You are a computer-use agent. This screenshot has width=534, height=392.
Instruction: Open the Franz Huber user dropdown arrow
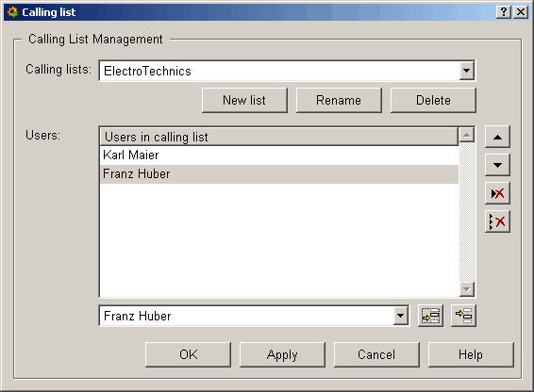coord(400,316)
